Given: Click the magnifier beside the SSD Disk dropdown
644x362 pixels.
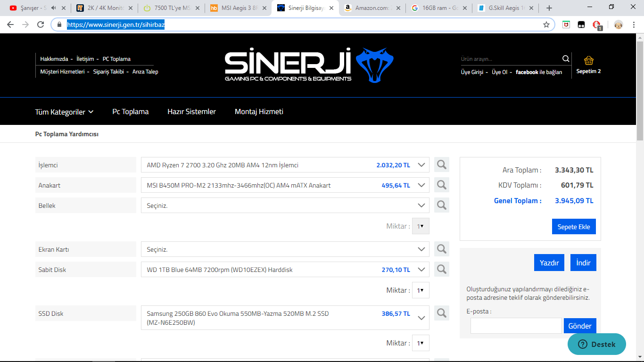Looking at the screenshot, I should (442, 313).
